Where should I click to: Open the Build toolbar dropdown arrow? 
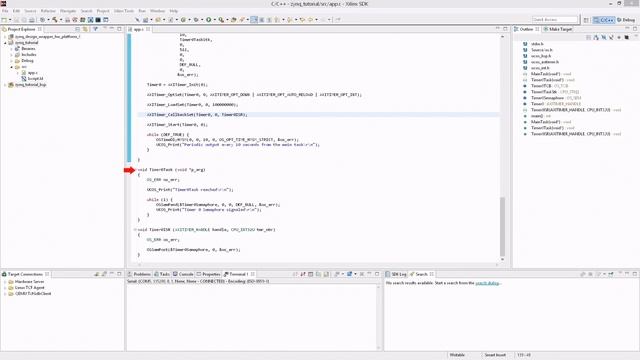(61, 20)
